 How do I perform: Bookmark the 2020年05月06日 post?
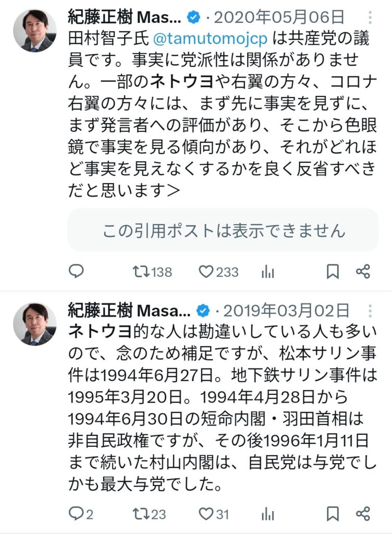tap(332, 271)
